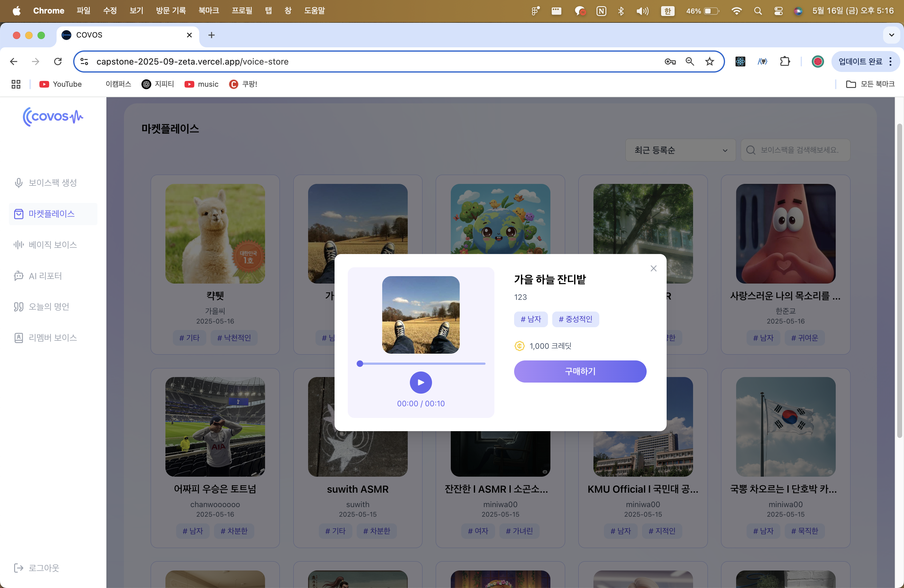The image size is (904, 588).
Task: Open 보이스팩 생성 in sidebar
Action: pyautogui.click(x=53, y=183)
